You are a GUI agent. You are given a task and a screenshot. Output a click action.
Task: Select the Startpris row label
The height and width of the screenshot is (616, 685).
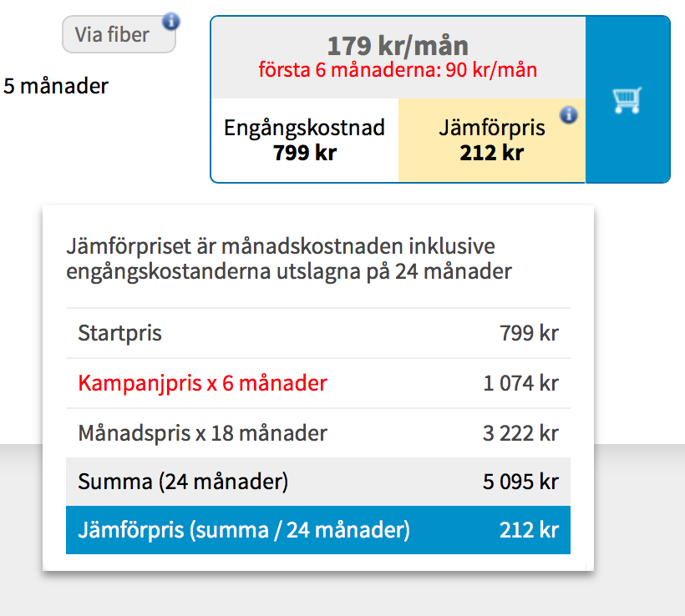(120, 334)
